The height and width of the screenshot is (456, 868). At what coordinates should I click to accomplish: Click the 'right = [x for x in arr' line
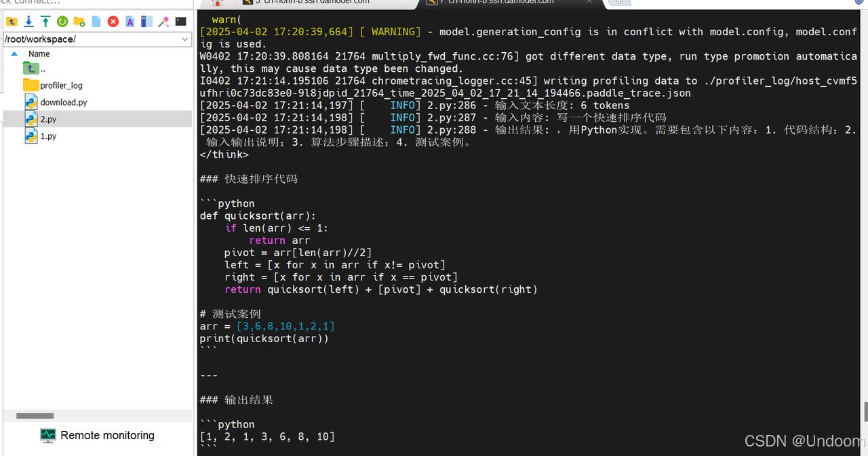coord(341,277)
